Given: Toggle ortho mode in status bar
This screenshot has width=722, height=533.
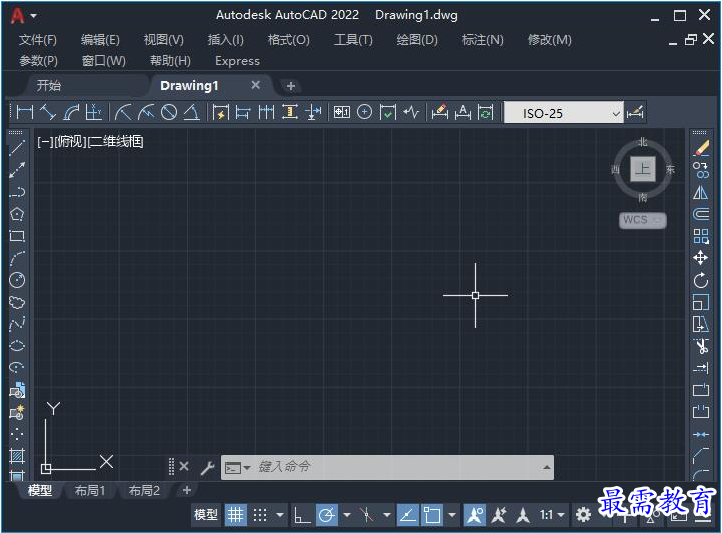Looking at the screenshot, I should 302,515.
